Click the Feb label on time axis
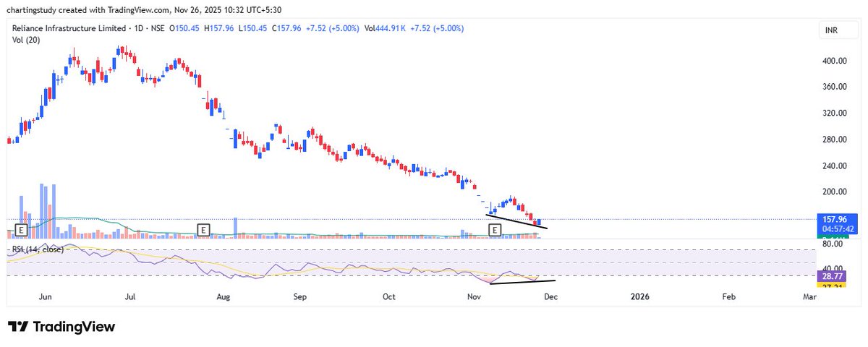This screenshot has width=868, height=347. pyautogui.click(x=729, y=296)
